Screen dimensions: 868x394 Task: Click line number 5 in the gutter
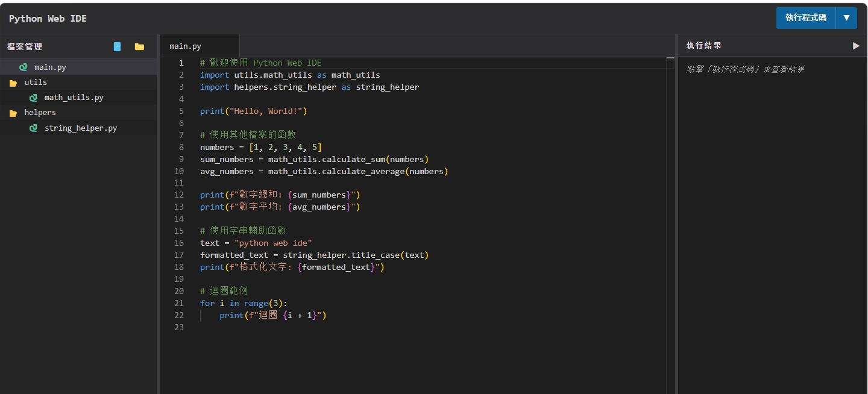[181, 111]
